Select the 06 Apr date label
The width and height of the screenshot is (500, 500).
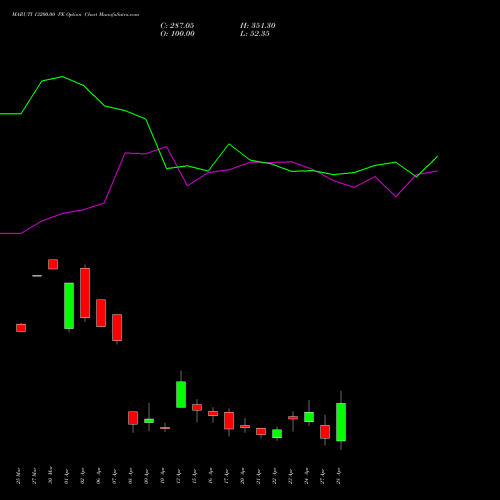tap(98, 476)
